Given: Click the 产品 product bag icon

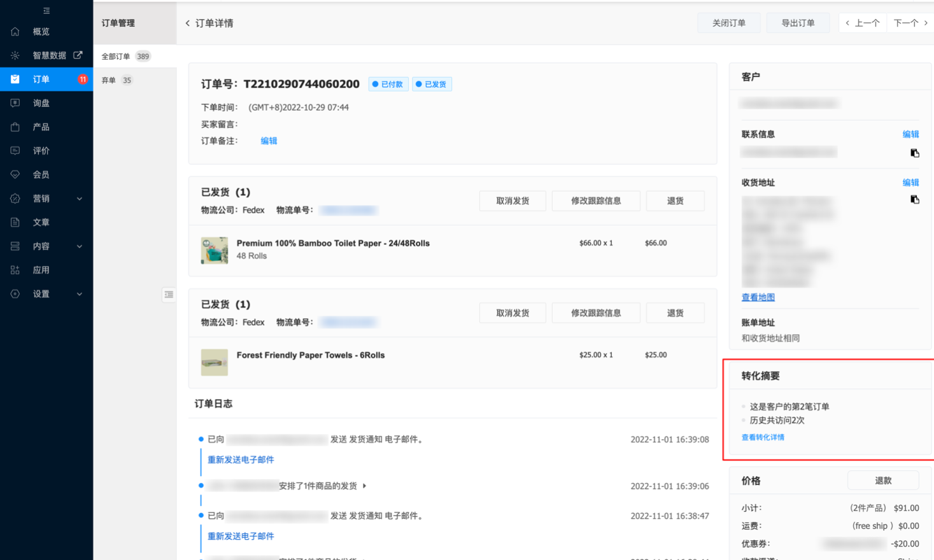Looking at the screenshot, I should click(15, 127).
